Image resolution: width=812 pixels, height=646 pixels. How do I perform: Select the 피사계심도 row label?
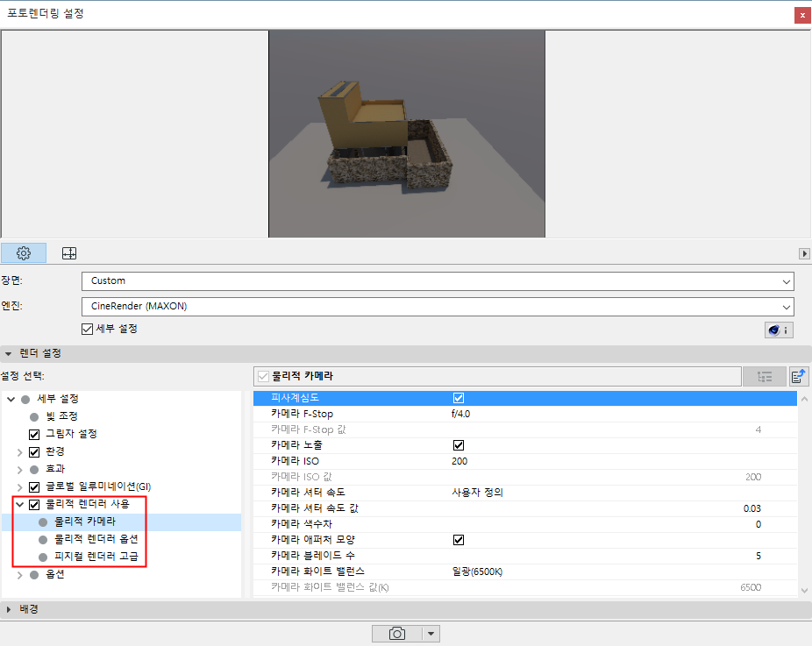tap(296, 398)
